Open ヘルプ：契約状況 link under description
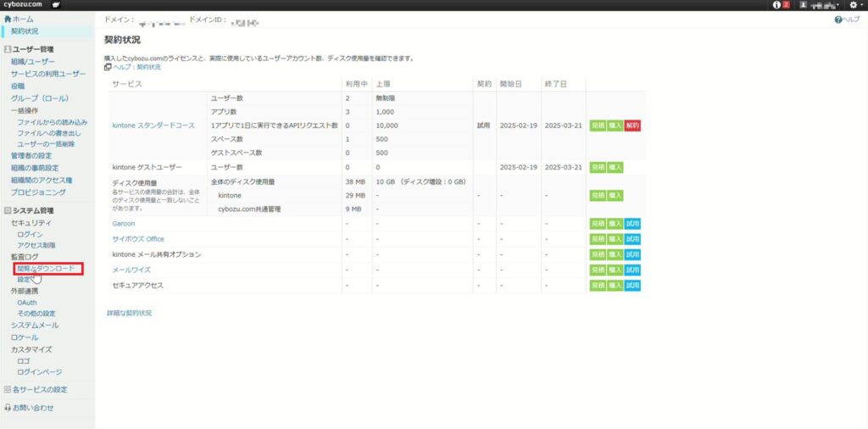868x429 pixels. [136, 67]
